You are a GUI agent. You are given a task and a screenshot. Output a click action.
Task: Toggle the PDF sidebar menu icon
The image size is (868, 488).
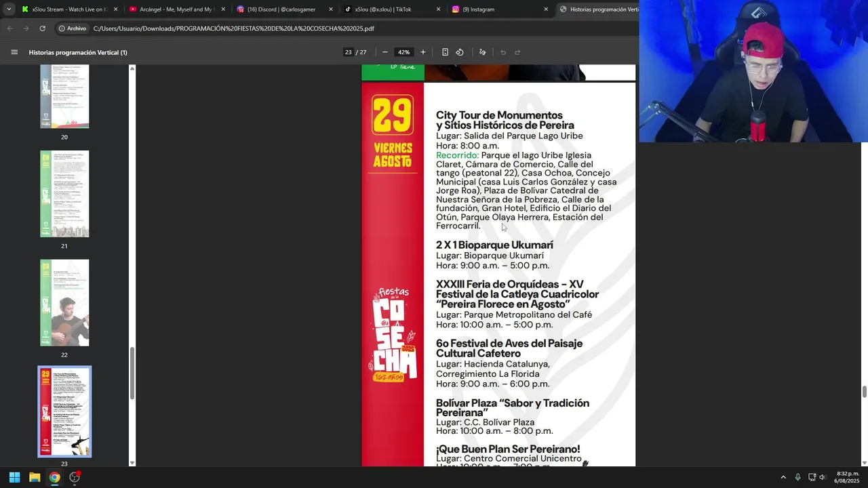[14, 52]
